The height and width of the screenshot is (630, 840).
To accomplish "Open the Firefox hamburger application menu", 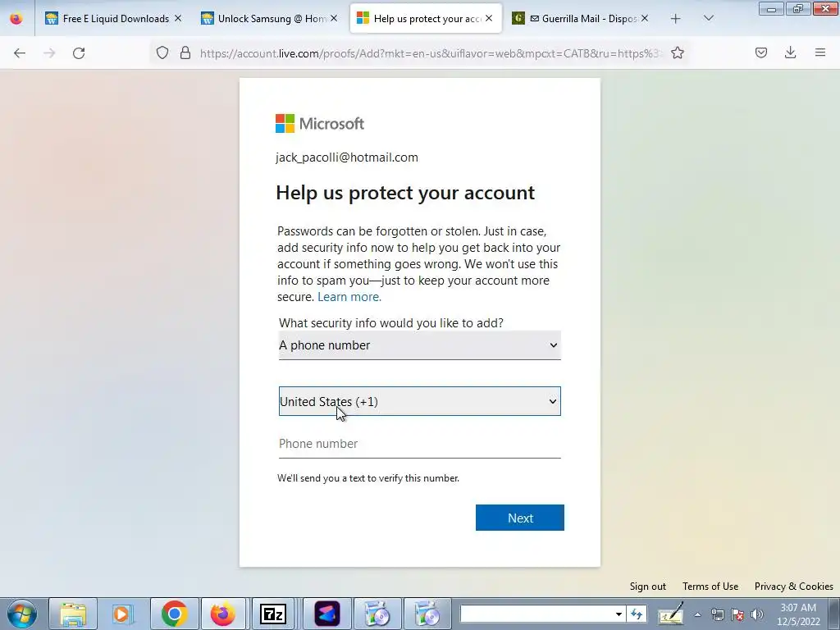I will point(820,52).
